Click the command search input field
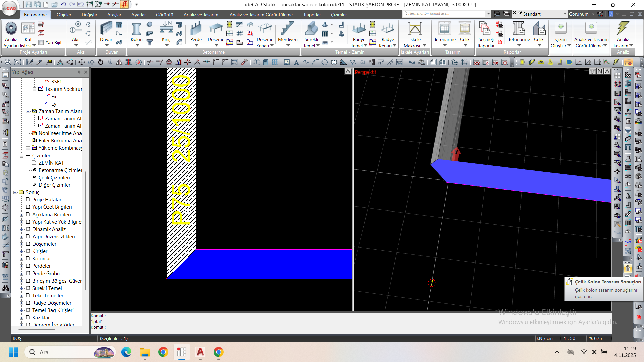Image resolution: width=644 pixels, height=362 pixels. [444, 14]
